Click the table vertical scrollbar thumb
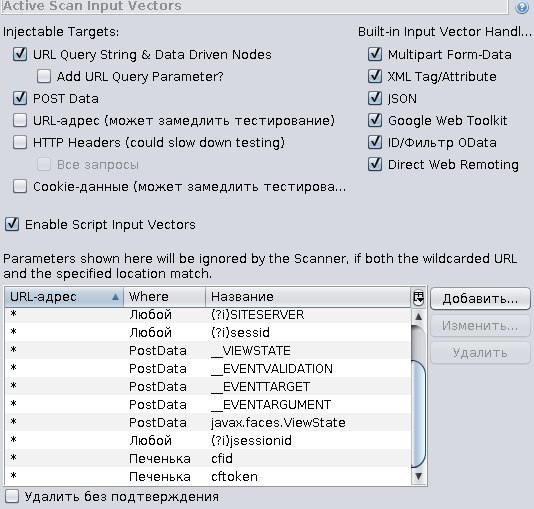 click(419, 415)
